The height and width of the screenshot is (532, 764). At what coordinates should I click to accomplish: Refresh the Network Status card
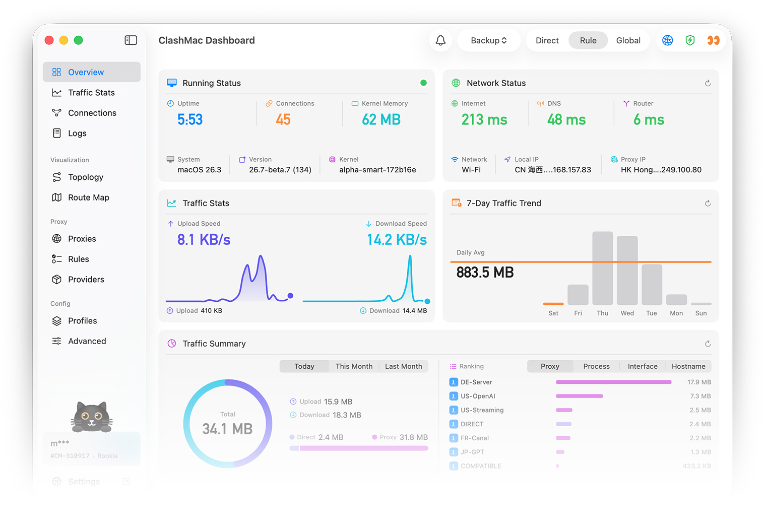[708, 83]
